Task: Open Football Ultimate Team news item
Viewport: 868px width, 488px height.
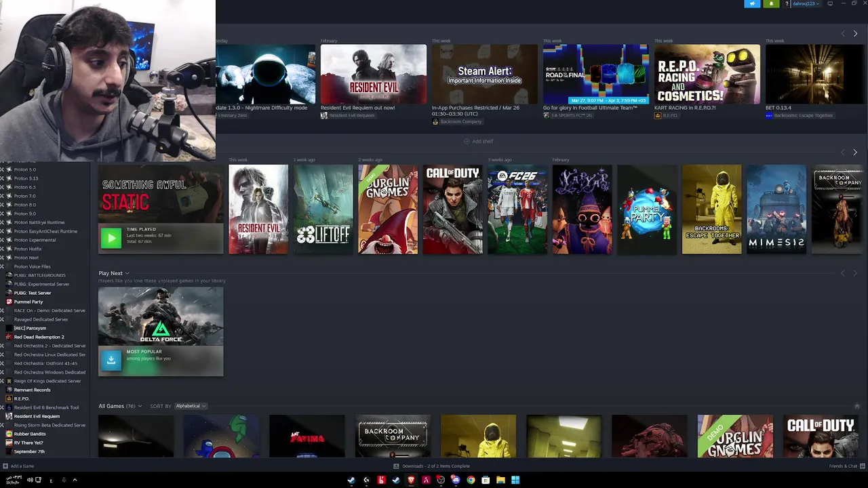Action: (596, 75)
